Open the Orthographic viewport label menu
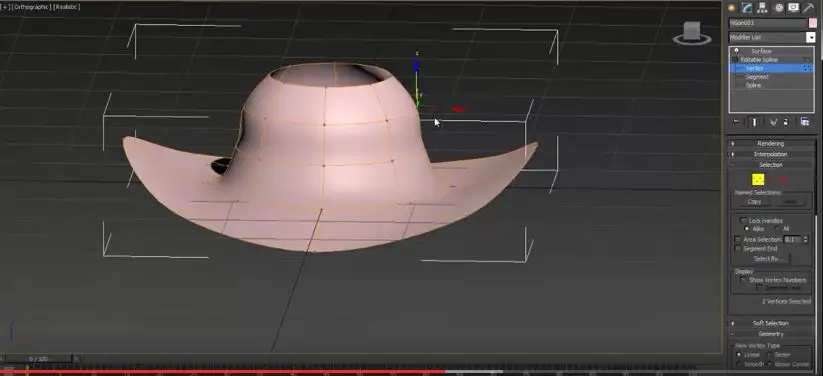 point(31,7)
